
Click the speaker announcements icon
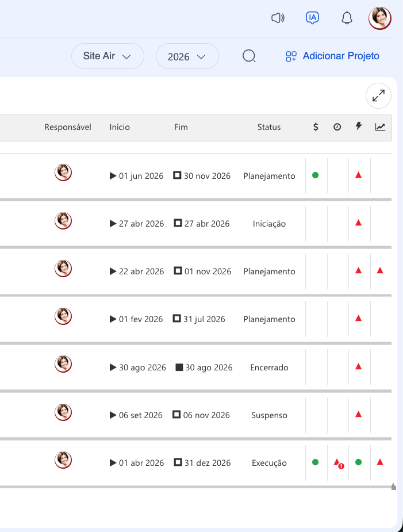click(x=278, y=18)
